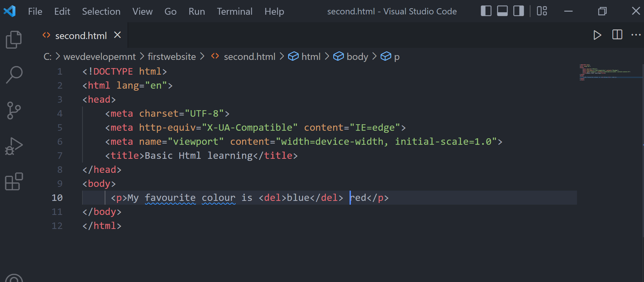644x282 pixels.
Task: Open the File menu
Action: [x=35, y=11]
